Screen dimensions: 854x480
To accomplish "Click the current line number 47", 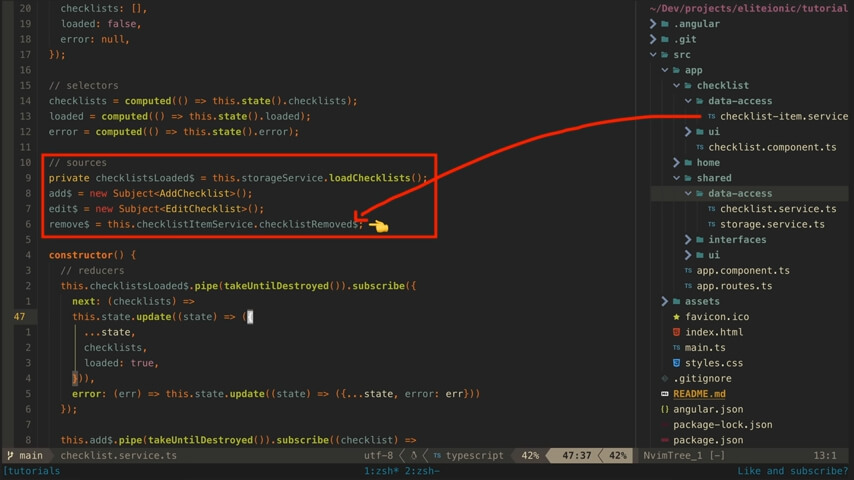I will [x=20, y=317].
